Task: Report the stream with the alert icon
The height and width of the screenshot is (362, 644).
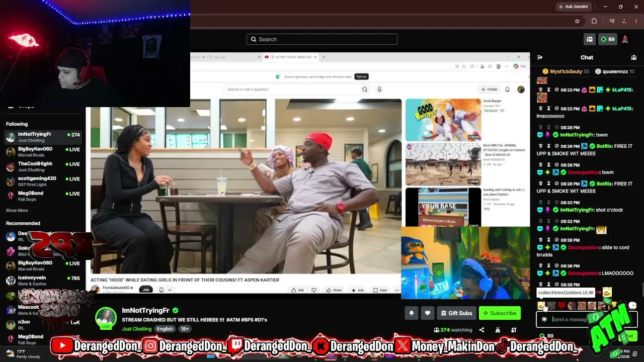Action: [498, 330]
